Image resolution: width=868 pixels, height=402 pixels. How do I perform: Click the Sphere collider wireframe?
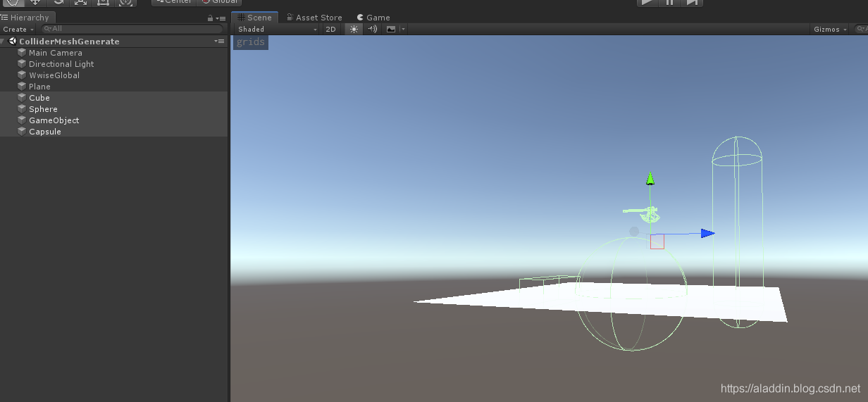[x=631, y=294]
